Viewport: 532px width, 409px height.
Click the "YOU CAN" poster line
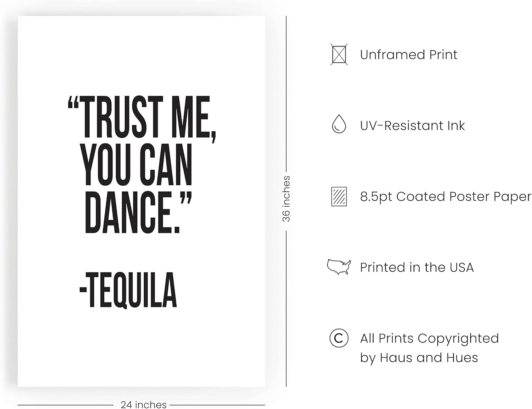pyautogui.click(x=137, y=165)
